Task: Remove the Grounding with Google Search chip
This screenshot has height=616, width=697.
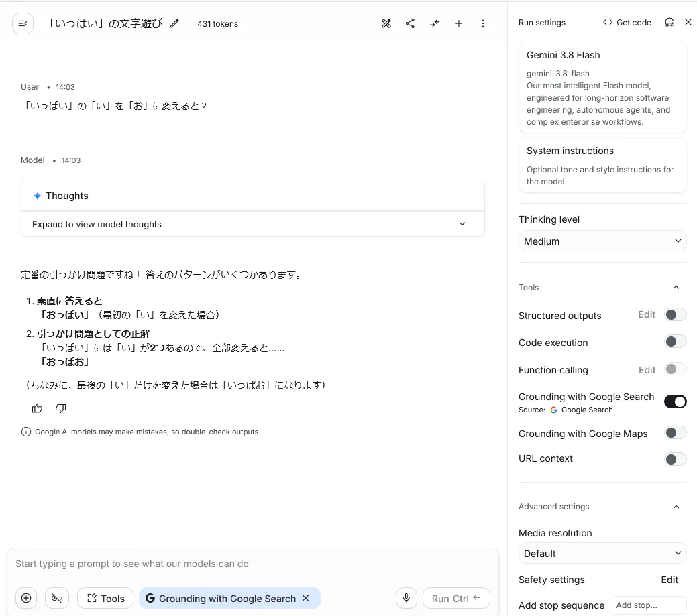Action: 306,598
